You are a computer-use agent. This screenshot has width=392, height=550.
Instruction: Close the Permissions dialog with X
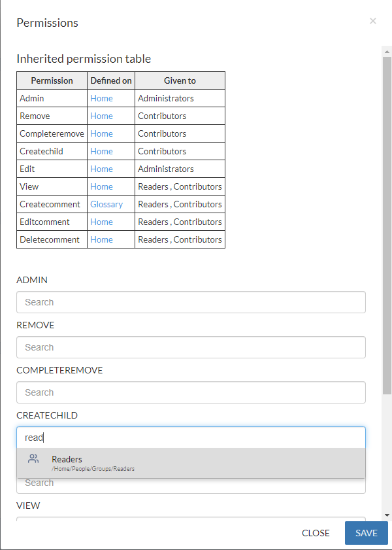(373, 21)
